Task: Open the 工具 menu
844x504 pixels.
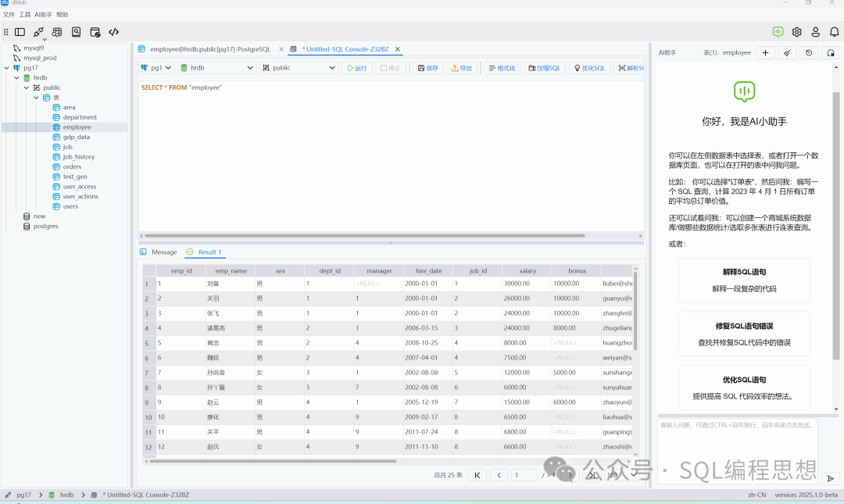Action: [x=25, y=15]
